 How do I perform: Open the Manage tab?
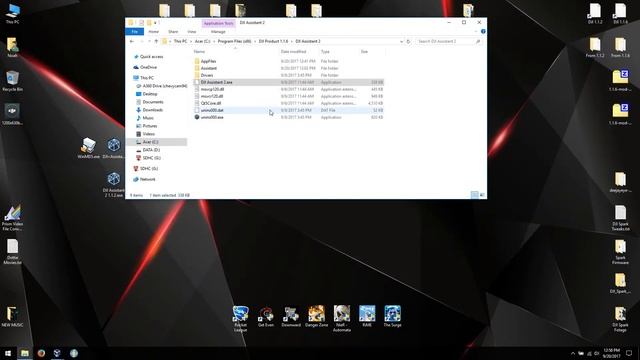point(218,31)
